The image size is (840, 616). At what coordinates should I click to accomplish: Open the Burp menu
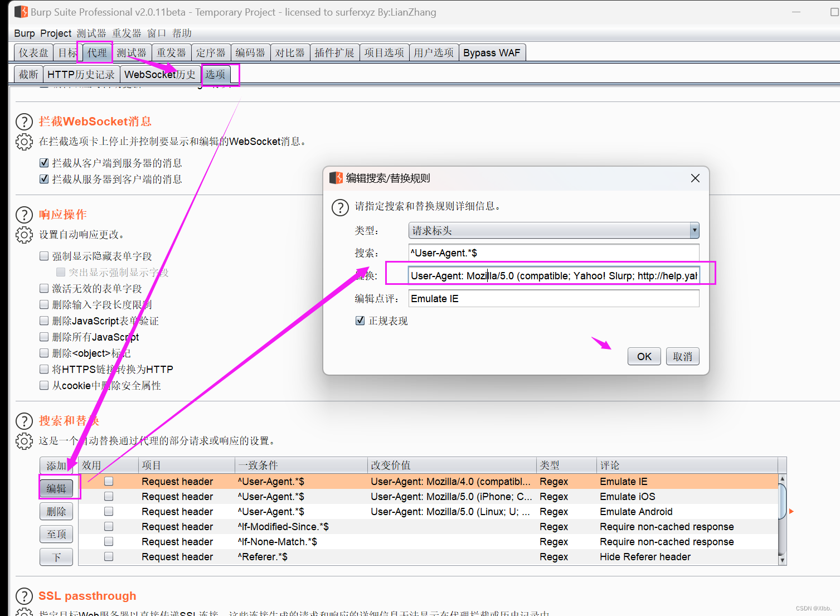tap(25, 33)
